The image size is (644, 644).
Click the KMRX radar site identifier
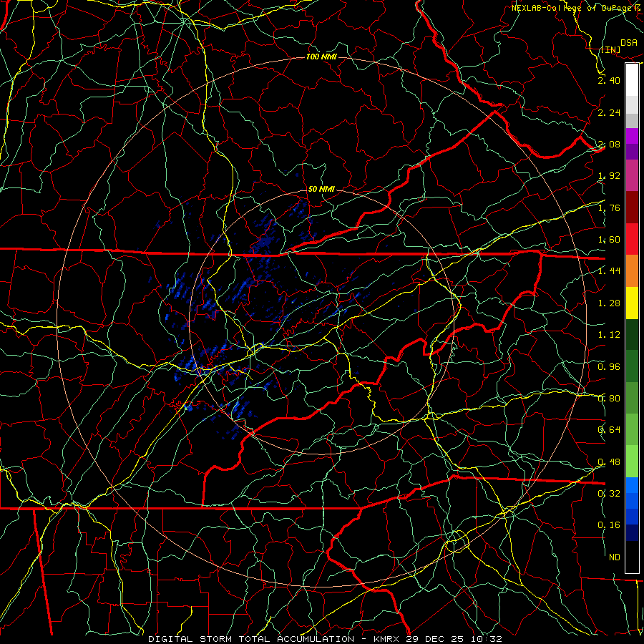coord(387,639)
